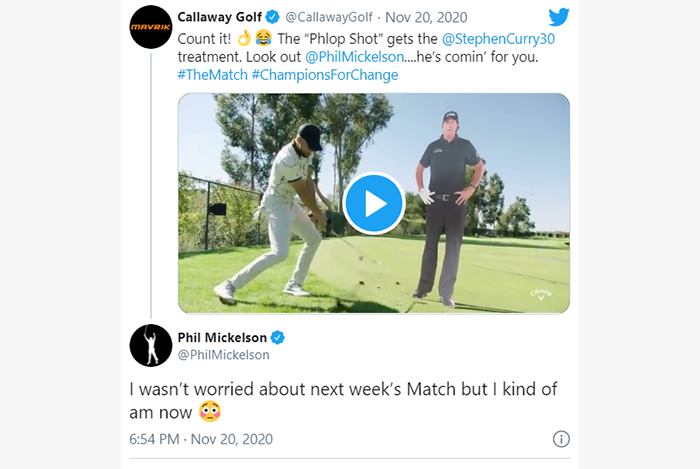This screenshot has height=469, width=700.
Task: Click Phil Mickelson's verified badge
Action: [278, 338]
